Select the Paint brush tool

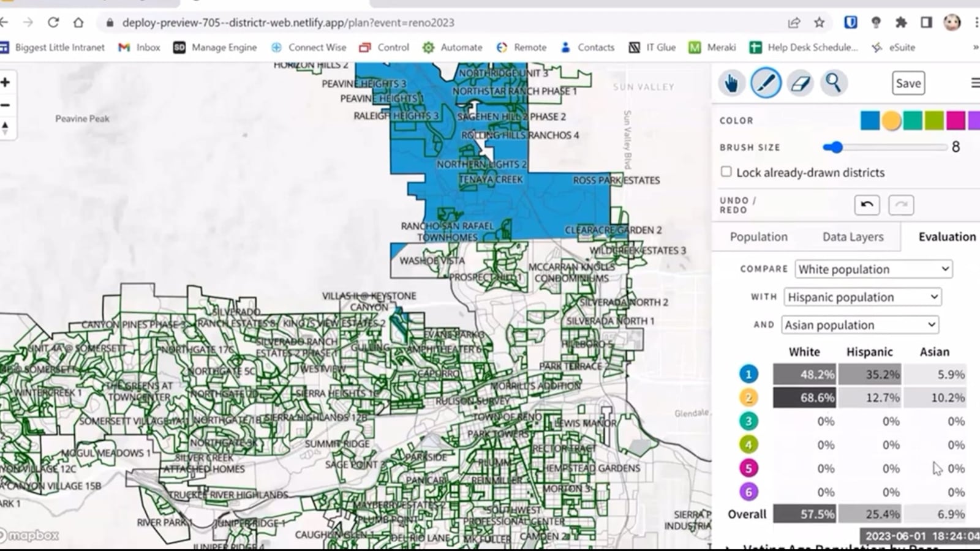click(x=766, y=83)
